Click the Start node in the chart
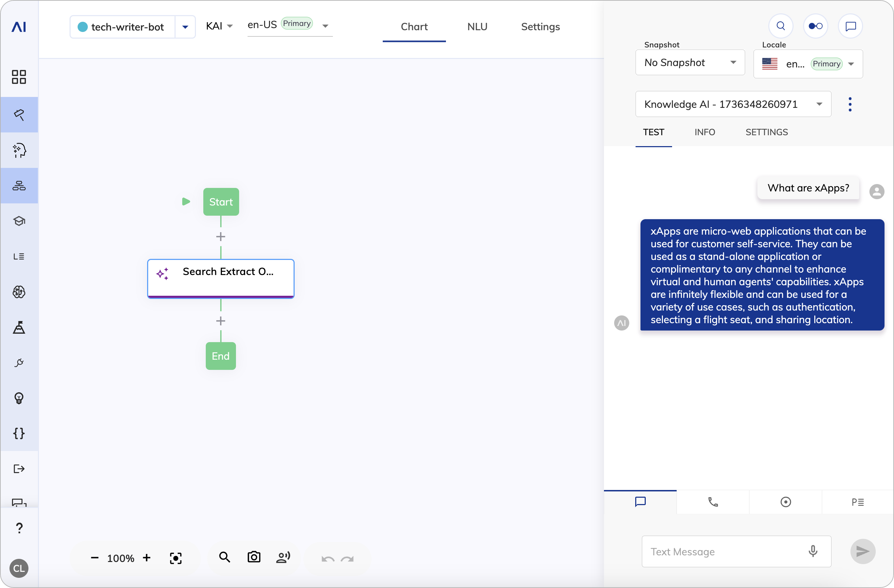 point(221,202)
